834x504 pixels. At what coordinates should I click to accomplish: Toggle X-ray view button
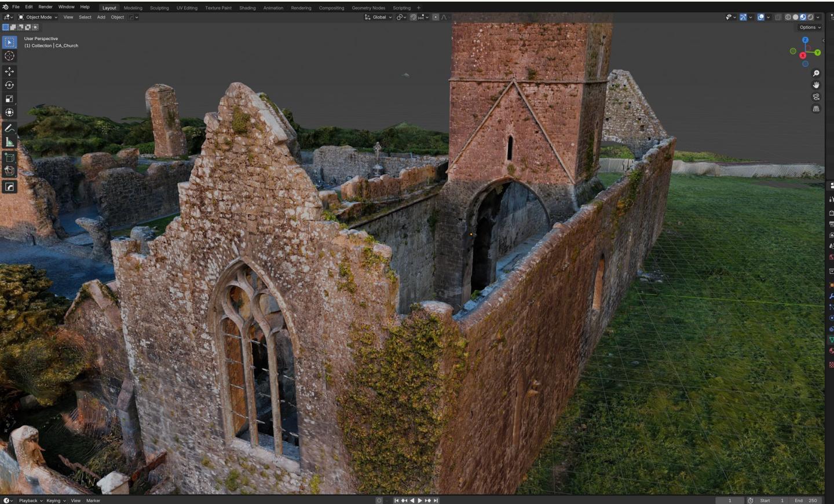point(778,17)
